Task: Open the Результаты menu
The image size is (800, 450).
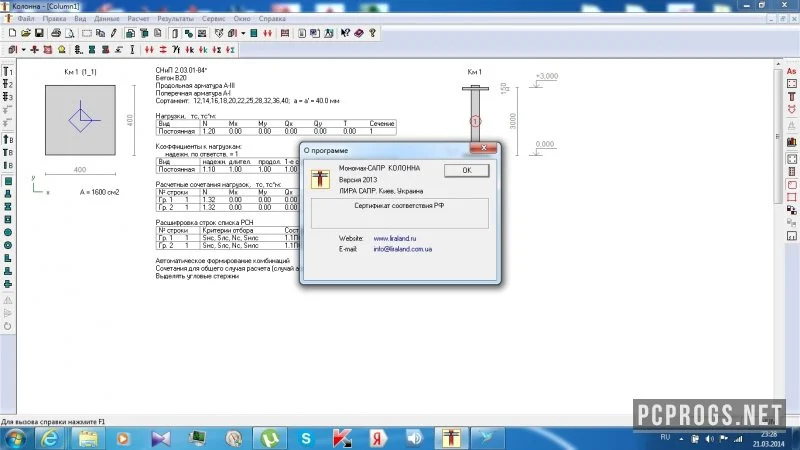Action: tap(175, 18)
